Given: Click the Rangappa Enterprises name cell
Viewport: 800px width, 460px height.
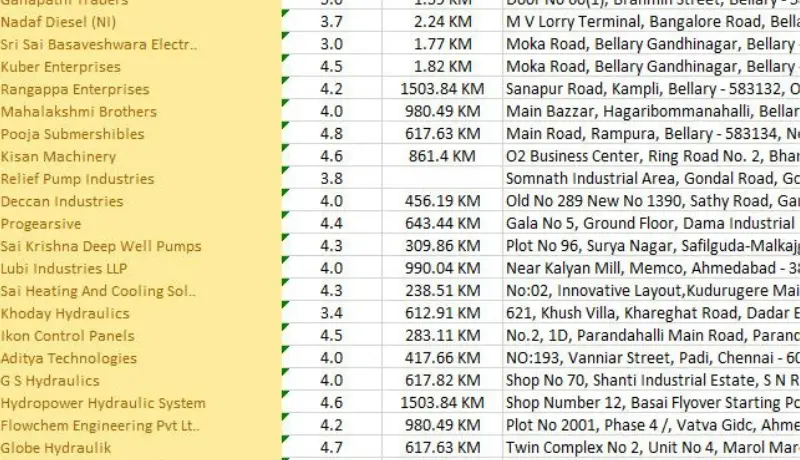Looking at the screenshot, I should tap(140, 89).
